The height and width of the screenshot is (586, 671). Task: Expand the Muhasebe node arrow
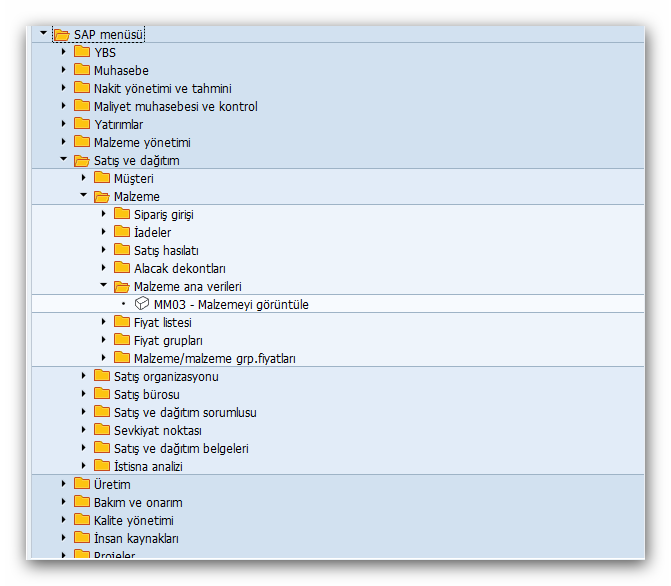tap(63, 70)
